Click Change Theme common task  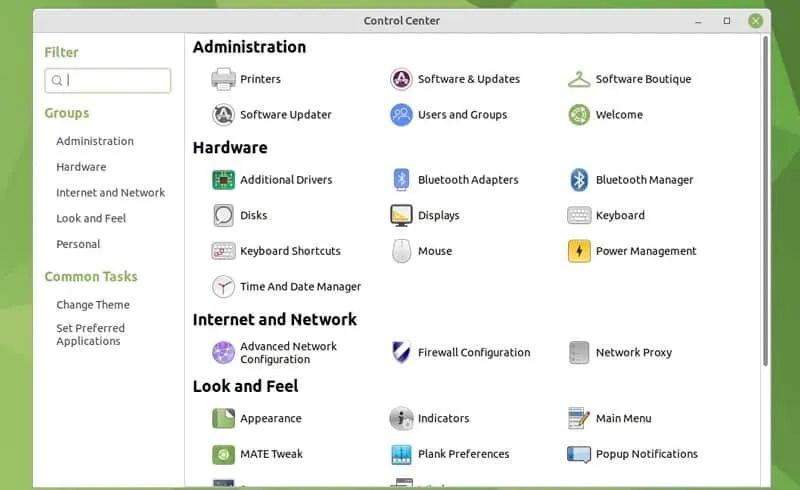[x=93, y=305]
